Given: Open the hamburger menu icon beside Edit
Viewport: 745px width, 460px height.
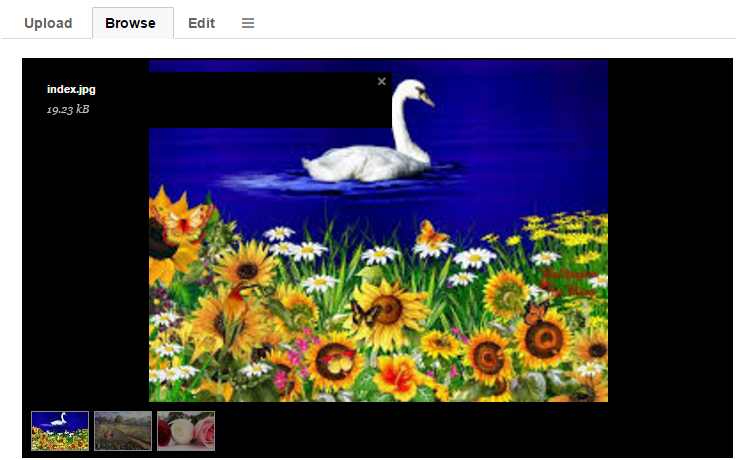Looking at the screenshot, I should point(248,23).
